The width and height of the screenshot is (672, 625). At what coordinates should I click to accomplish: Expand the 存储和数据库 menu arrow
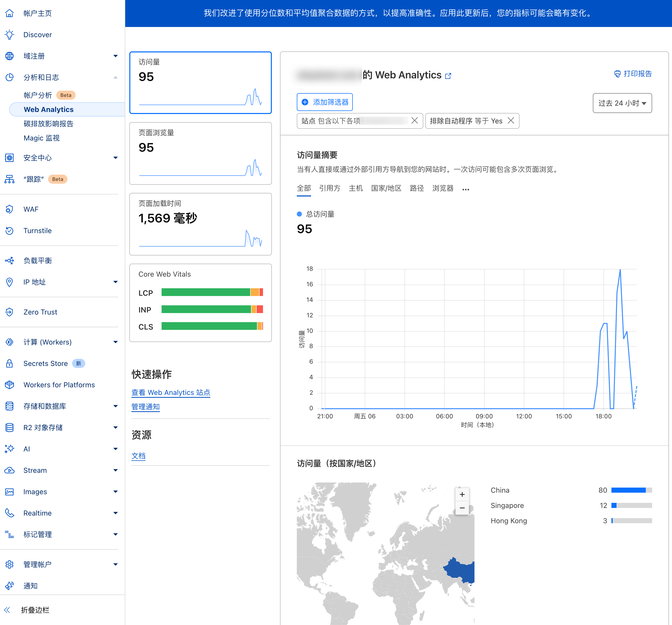tap(115, 406)
